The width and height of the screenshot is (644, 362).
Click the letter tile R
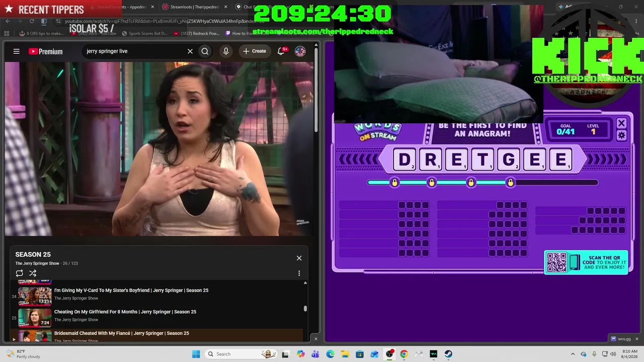point(431,160)
